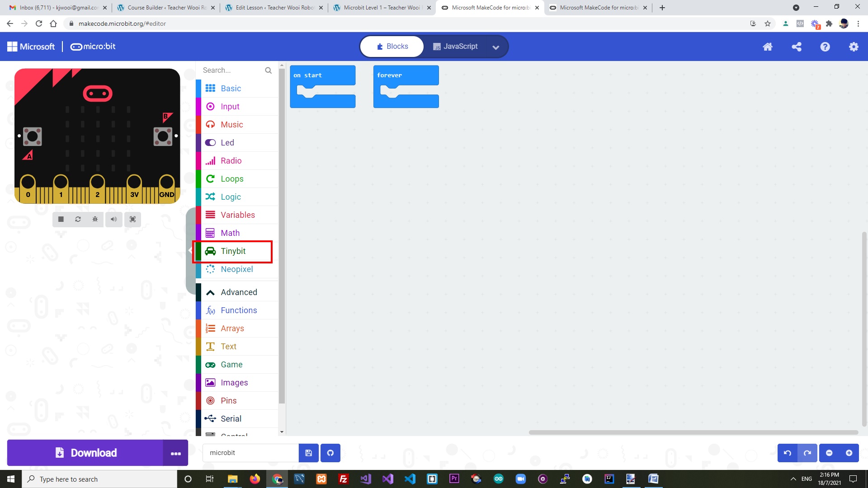Restart the micro:bit simulator
Image resolution: width=868 pixels, height=488 pixels.
pos(78,219)
